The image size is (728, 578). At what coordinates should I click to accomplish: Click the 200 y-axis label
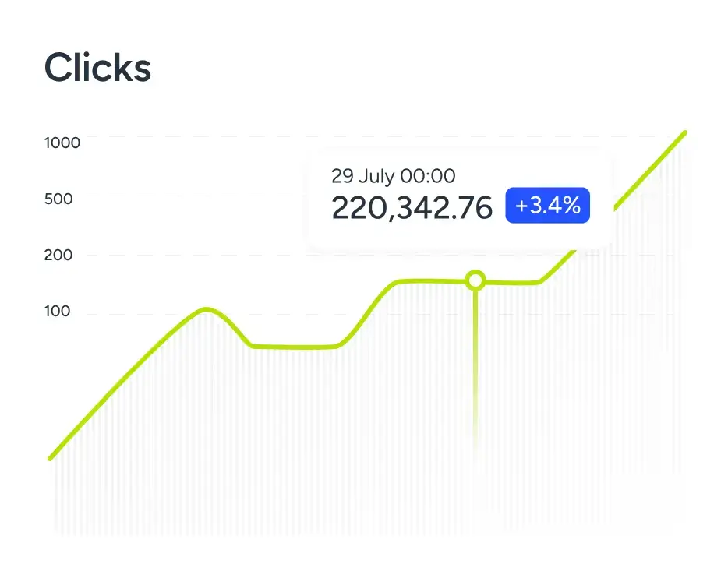tap(58, 255)
